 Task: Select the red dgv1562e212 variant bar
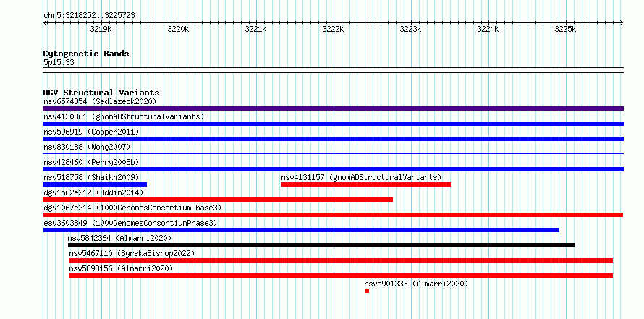[x=218, y=200]
